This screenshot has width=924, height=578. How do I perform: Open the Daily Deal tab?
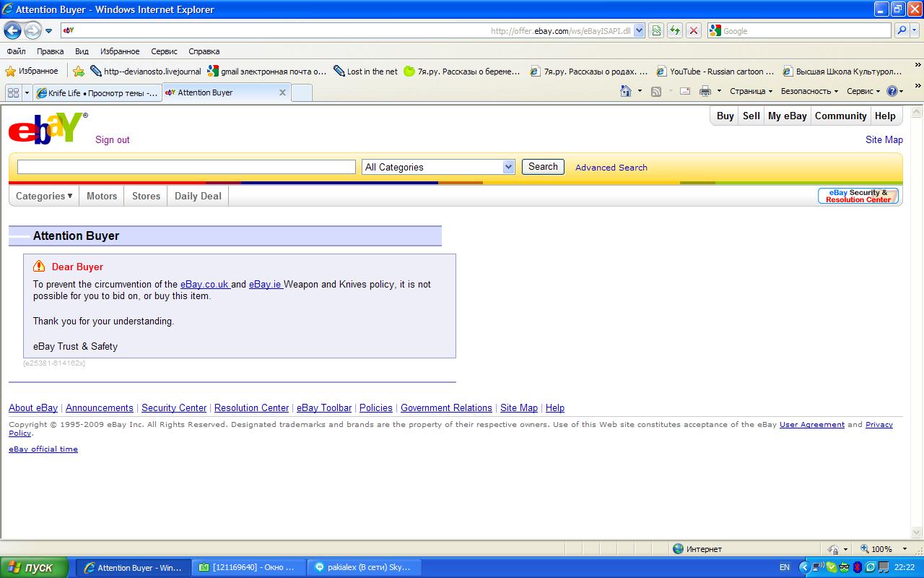[198, 196]
